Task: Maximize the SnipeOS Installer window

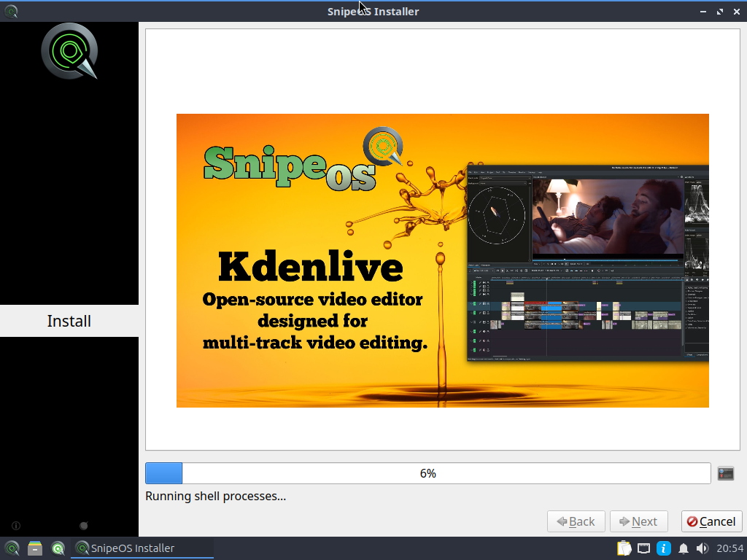Action: 720,12
